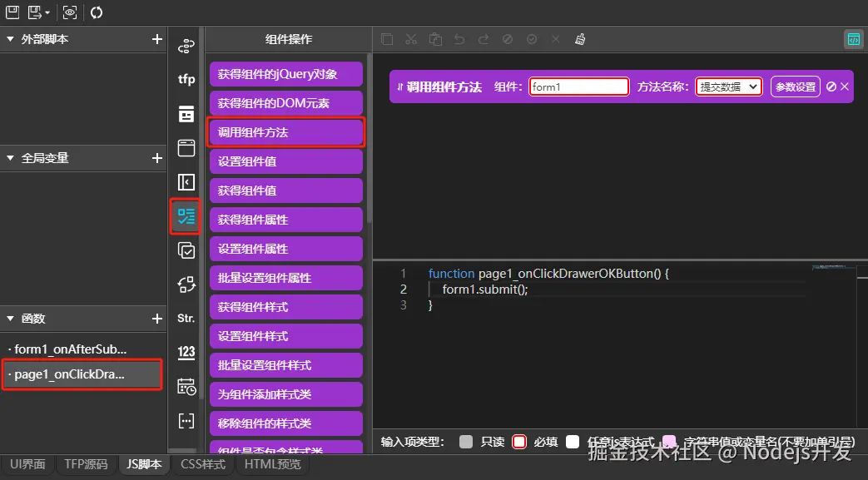Open the save-as dropdown arrow

point(47,12)
